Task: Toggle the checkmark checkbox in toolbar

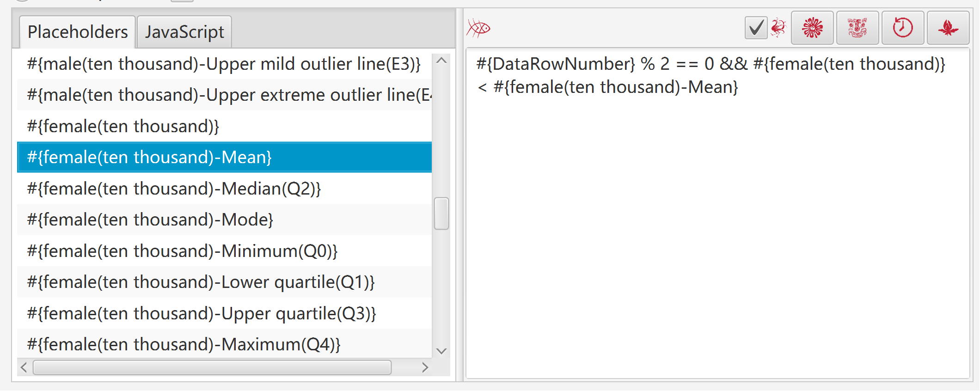Action: click(756, 28)
